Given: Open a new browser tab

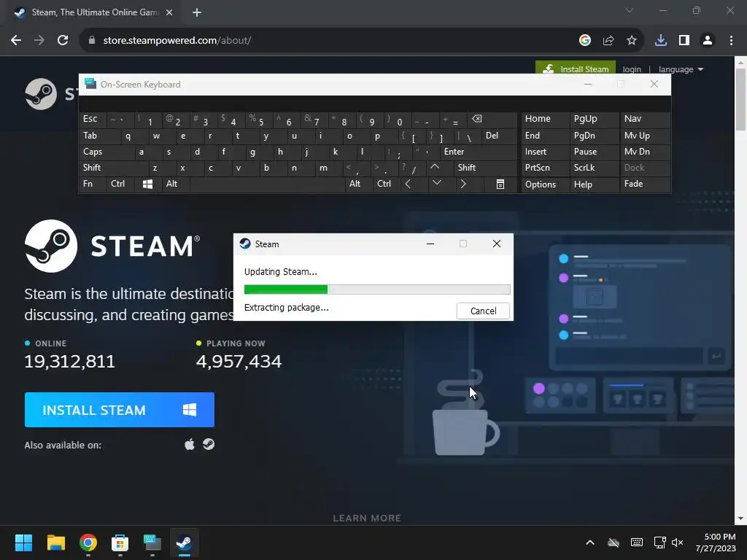Looking at the screenshot, I should 197,13.
